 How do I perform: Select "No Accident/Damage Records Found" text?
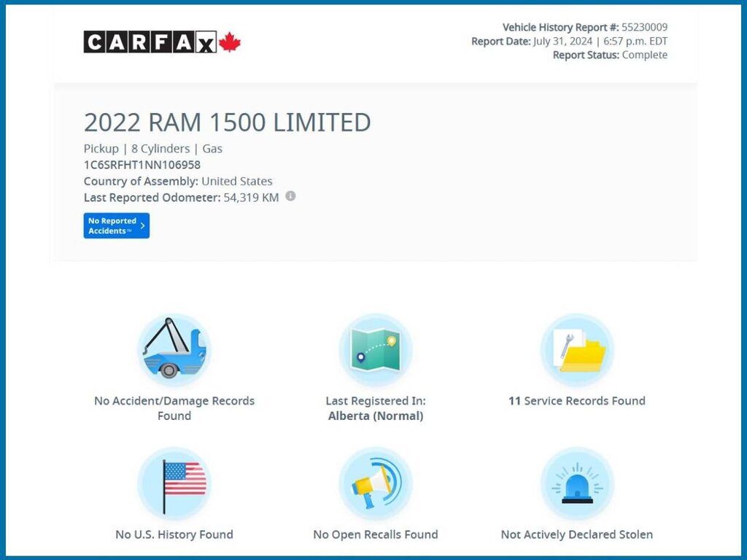[174, 408]
